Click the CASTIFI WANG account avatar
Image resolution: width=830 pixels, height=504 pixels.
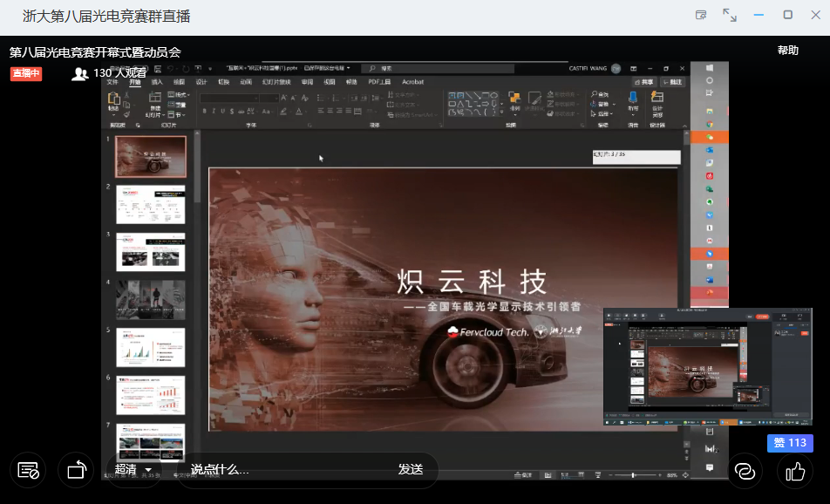(x=616, y=68)
